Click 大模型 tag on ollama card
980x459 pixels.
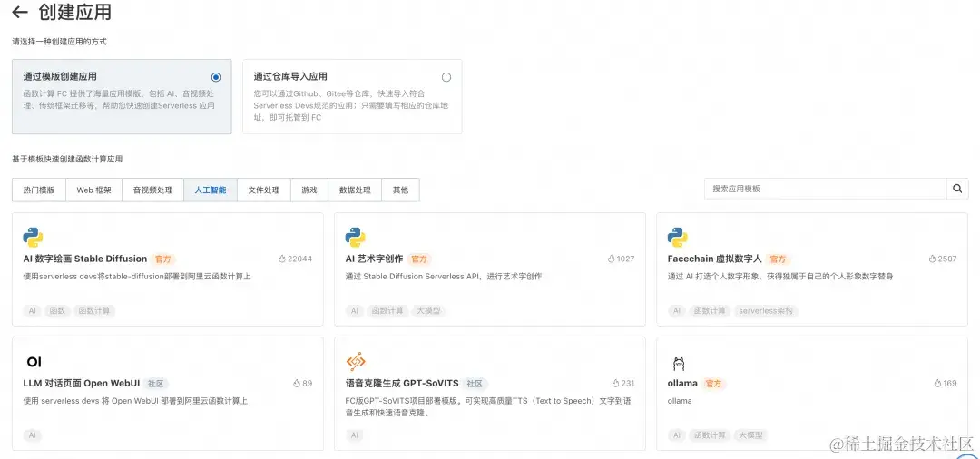pos(750,435)
